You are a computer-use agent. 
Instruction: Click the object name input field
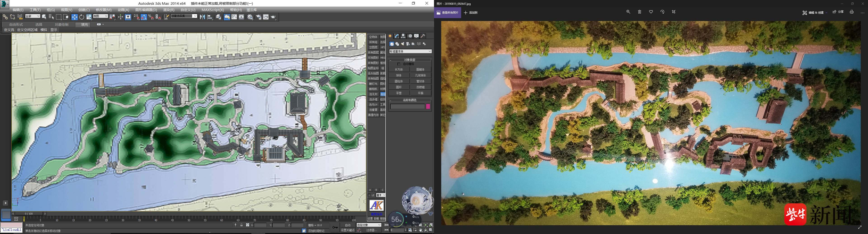[x=407, y=107]
